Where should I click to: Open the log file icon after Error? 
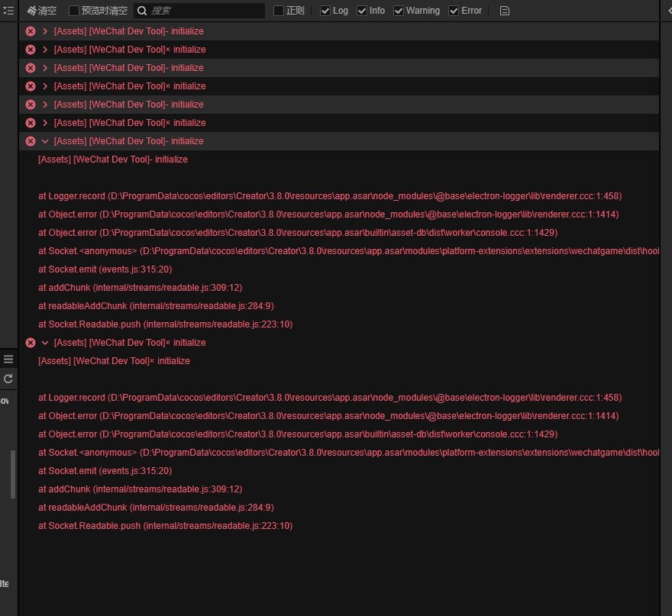[x=505, y=11]
